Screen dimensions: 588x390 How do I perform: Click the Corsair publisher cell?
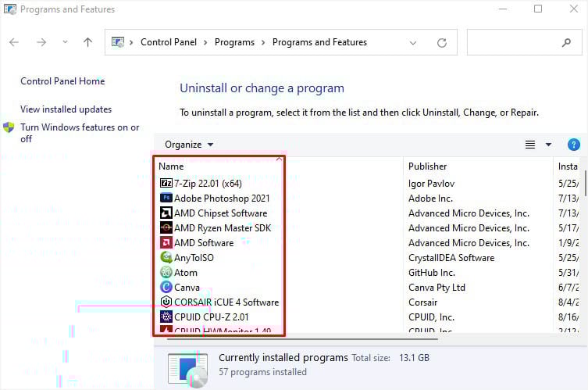coord(422,302)
